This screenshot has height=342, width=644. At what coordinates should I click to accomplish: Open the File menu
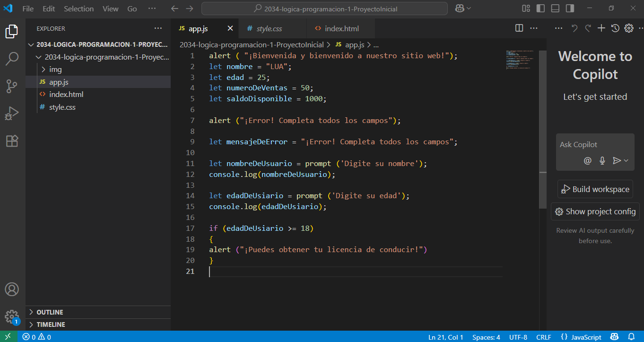click(28, 9)
